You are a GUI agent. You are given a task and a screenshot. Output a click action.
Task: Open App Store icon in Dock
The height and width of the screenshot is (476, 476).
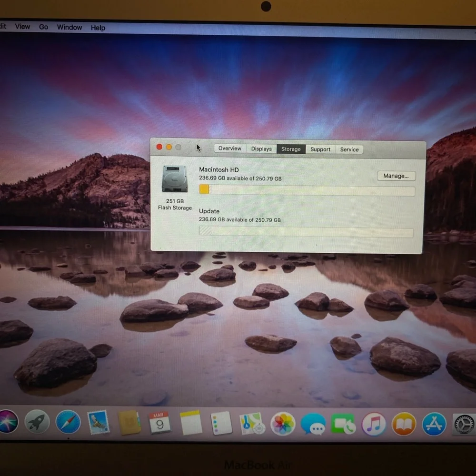click(434, 424)
